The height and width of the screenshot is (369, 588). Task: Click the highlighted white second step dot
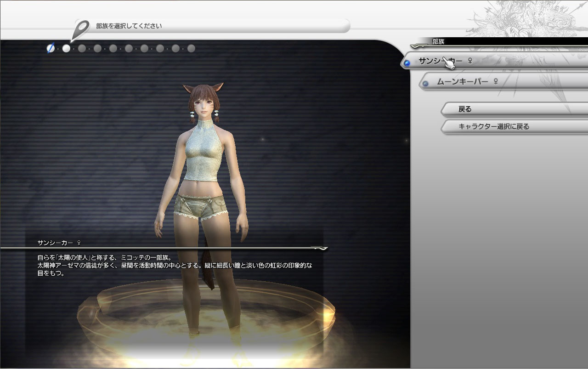pos(66,48)
